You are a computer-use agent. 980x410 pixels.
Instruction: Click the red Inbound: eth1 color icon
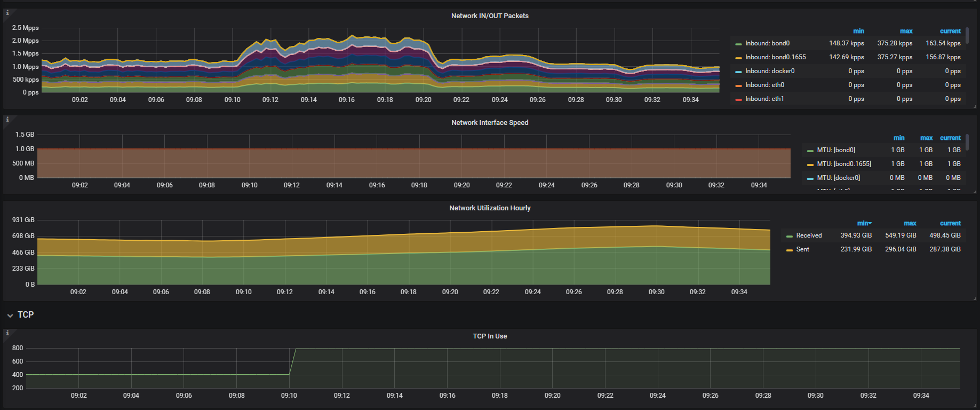[x=738, y=99]
